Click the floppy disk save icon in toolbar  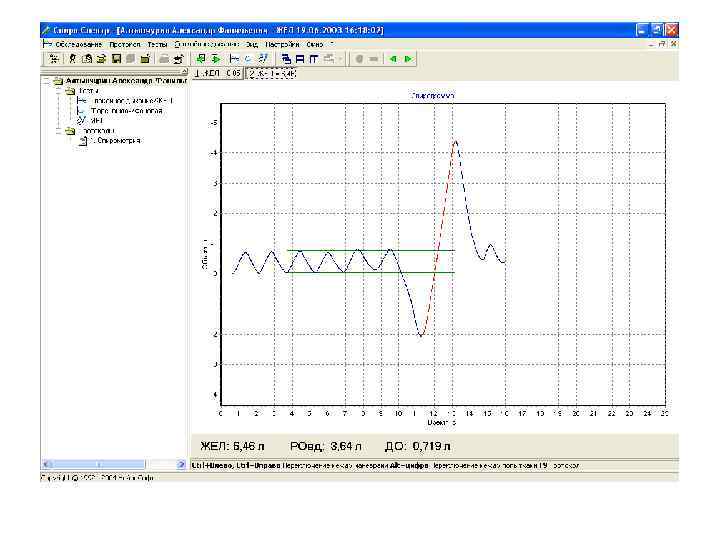pyautogui.click(x=117, y=59)
